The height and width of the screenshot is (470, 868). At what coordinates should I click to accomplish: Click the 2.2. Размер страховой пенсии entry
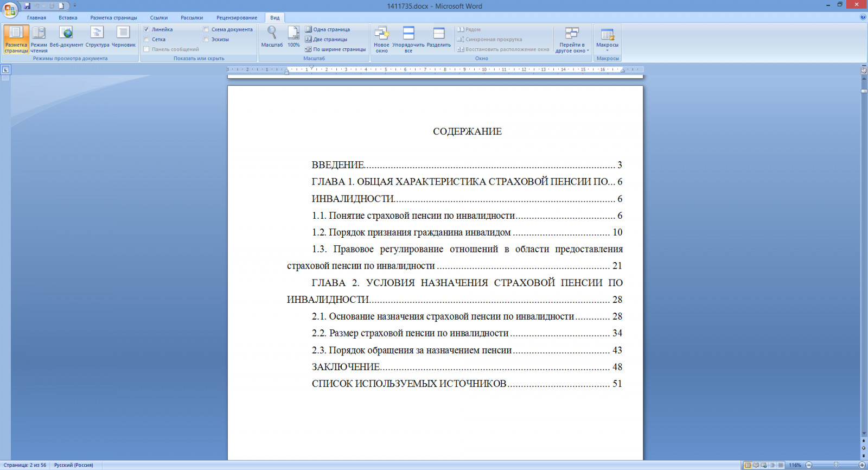tap(467, 333)
